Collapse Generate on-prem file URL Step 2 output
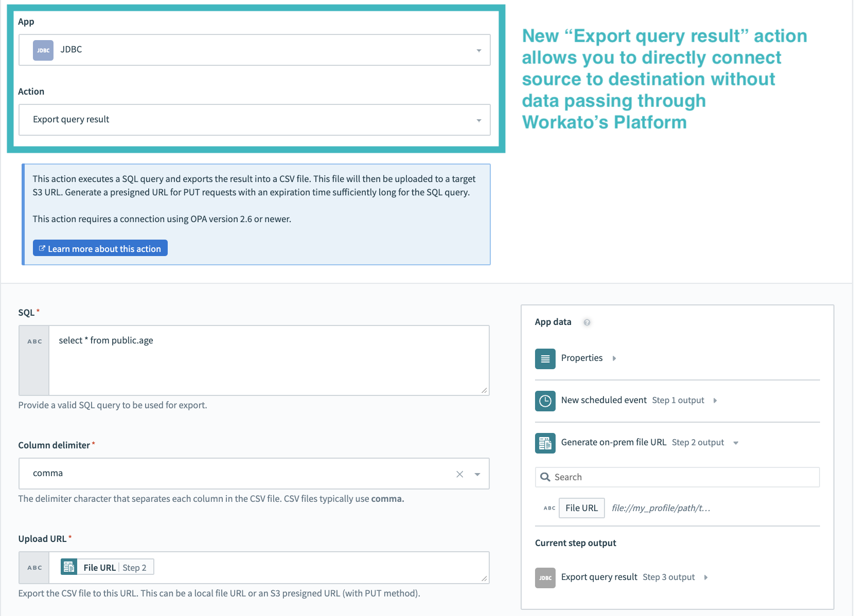The width and height of the screenshot is (854, 616). [x=736, y=443]
